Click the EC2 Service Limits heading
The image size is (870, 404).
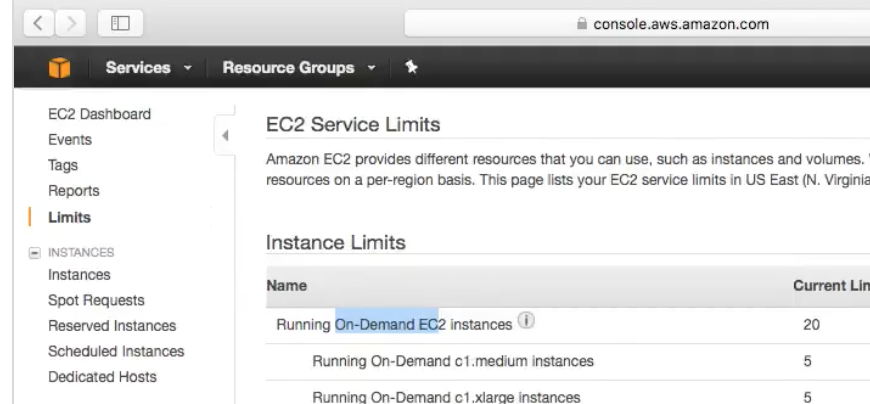[x=353, y=124]
